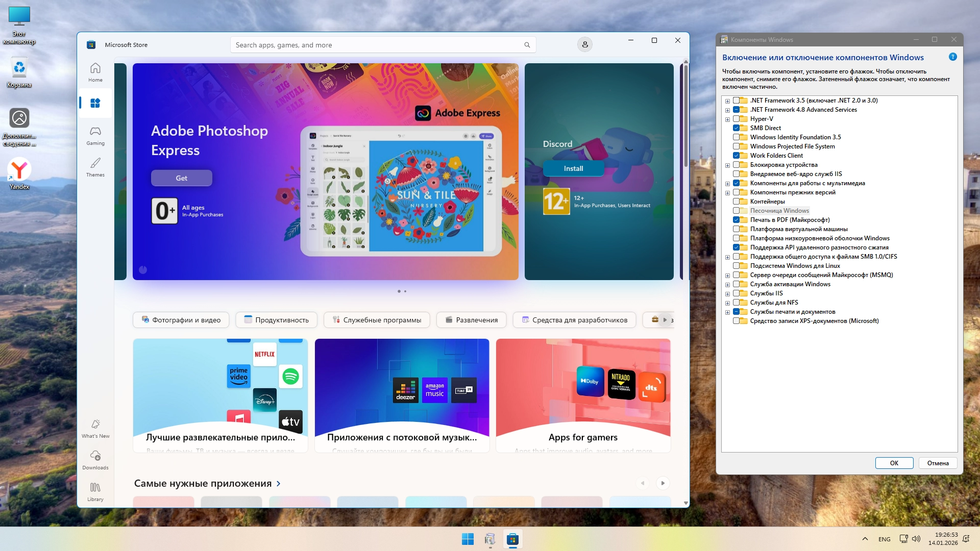This screenshot has width=980, height=551.
Task: Open the Gaming section in Store sidebar
Action: coord(95,136)
